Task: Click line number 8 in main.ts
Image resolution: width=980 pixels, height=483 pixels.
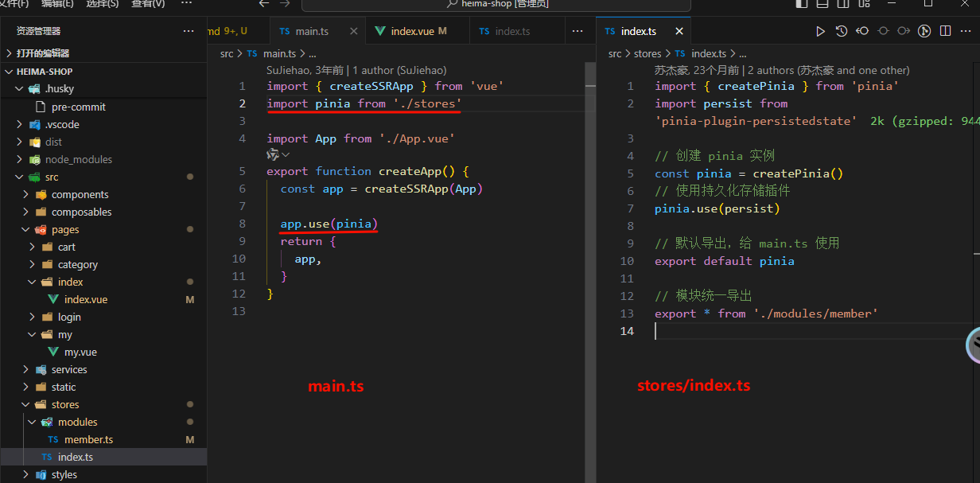Action: pos(243,224)
